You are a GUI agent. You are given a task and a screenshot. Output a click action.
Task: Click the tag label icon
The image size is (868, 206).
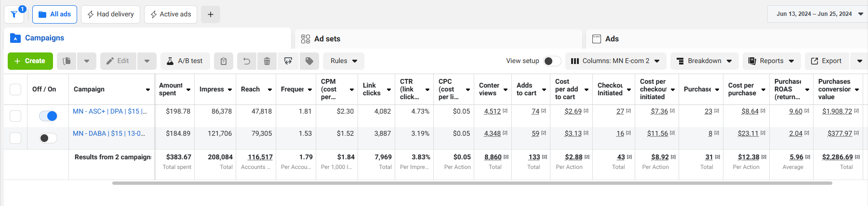tap(309, 61)
